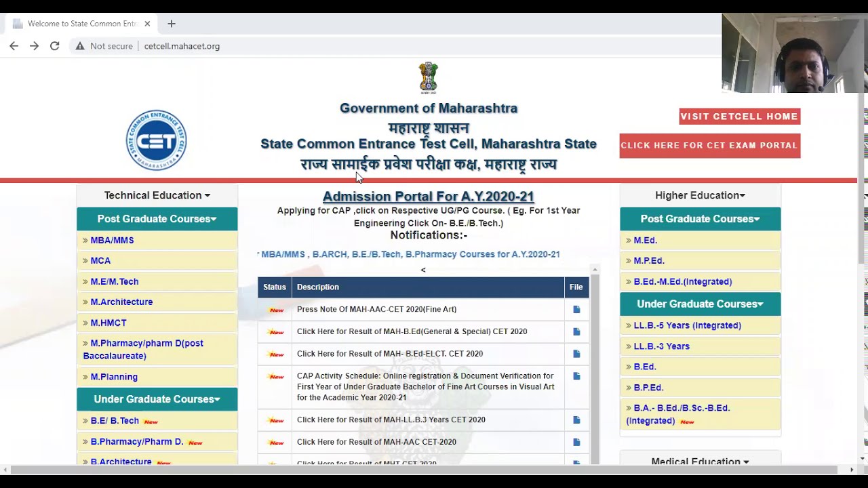
Task: Click the CET circular logo
Action: [157, 140]
